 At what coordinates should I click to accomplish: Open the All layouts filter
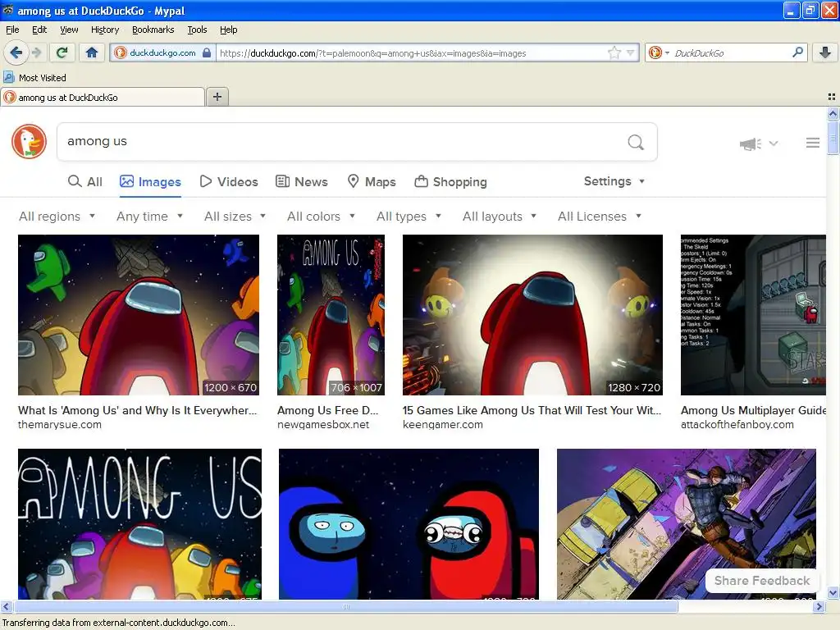click(500, 217)
